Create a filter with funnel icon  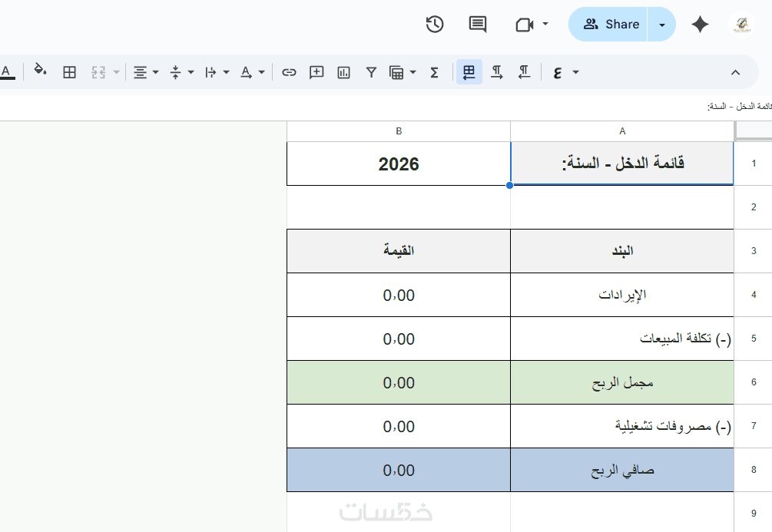point(371,72)
